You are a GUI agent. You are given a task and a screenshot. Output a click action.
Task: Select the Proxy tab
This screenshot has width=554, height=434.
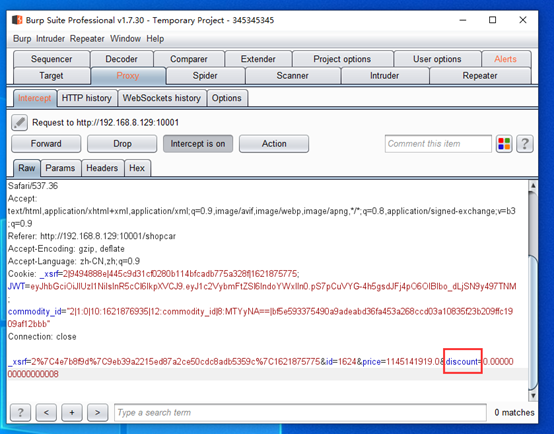click(128, 76)
